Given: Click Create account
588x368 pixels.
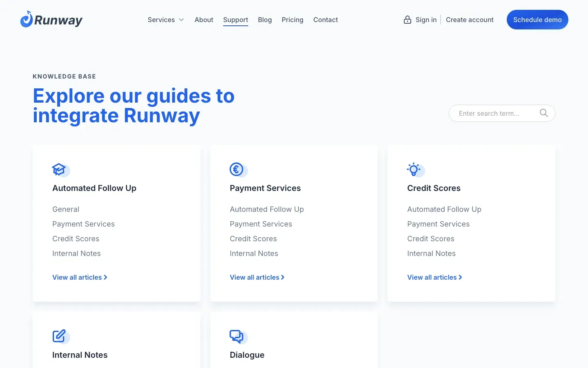Looking at the screenshot, I should [470, 20].
